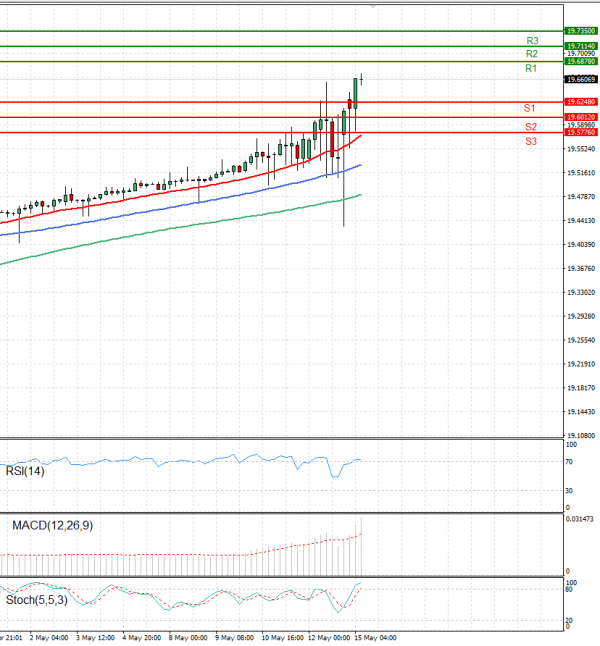Viewport: 600px width, 646px height.
Task: Click the 19.10800 price scale value
Action: [x=581, y=435]
